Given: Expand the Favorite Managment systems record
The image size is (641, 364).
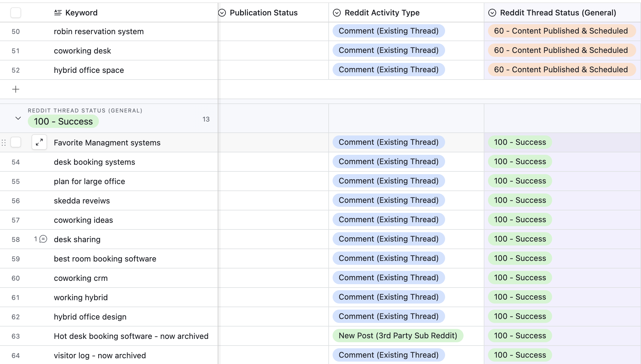Looking at the screenshot, I should 39,142.
